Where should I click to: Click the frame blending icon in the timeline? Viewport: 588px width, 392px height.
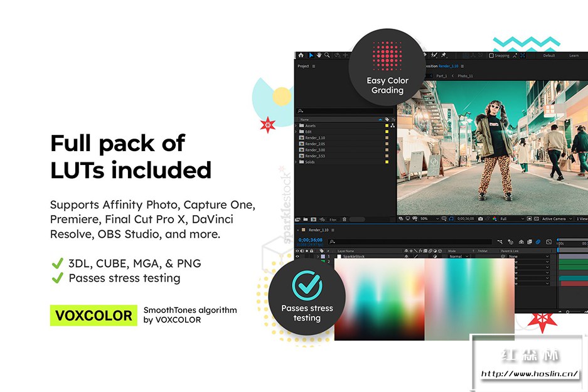point(529,242)
